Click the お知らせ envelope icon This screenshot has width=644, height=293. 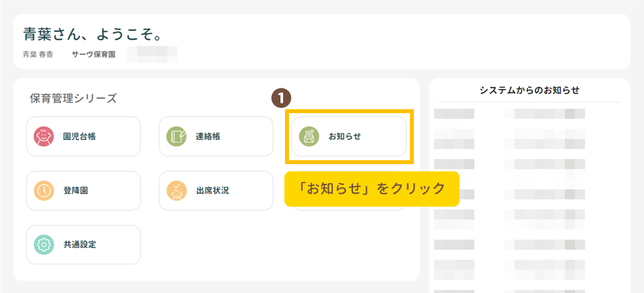309,137
